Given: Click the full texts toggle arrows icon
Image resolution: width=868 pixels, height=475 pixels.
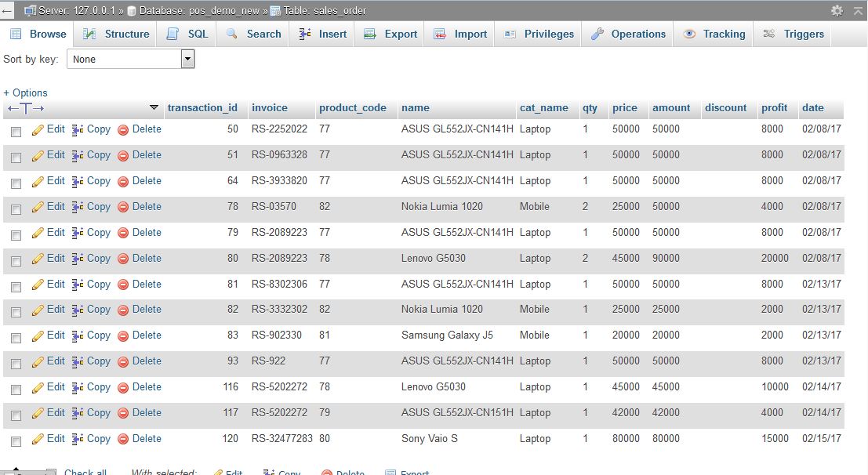Looking at the screenshot, I should point(25,108).
